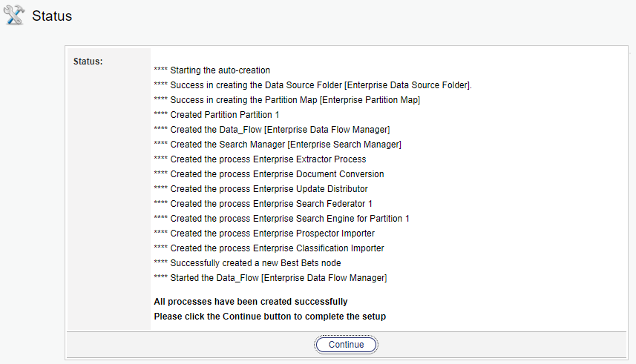The height and width of the screenshot is (364, 636).
Task: Click the Enterprise Update Distributor line
Action: point(260,189)
